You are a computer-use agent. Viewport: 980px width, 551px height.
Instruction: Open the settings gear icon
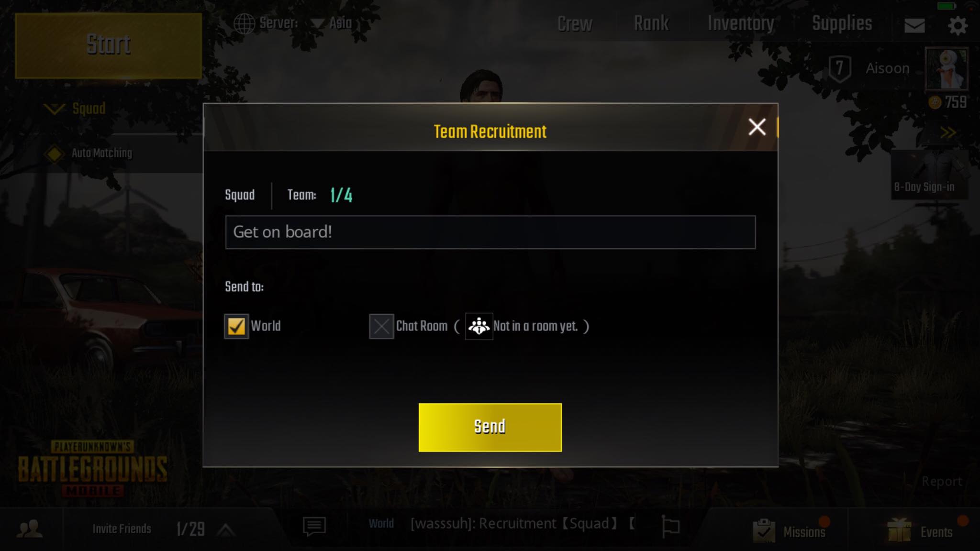point(958,25)
